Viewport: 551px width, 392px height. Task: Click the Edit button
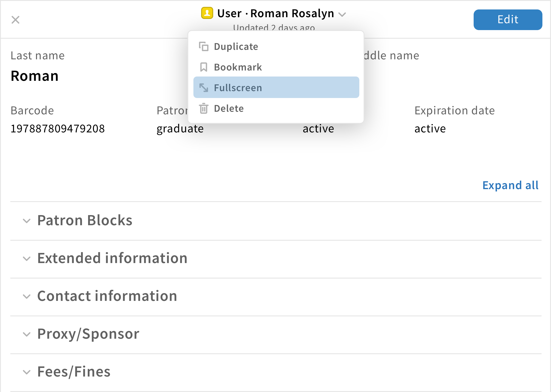pyautogui.click(x=508, y=20)
